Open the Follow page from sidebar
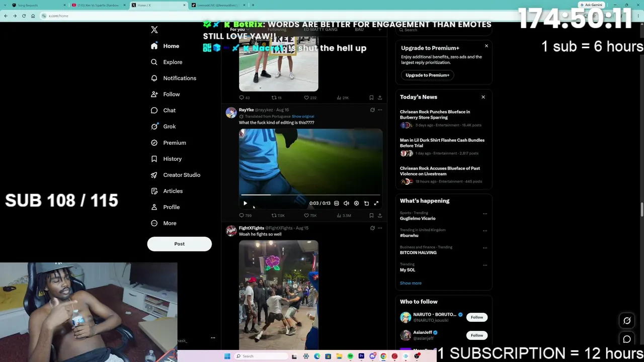 165,95
